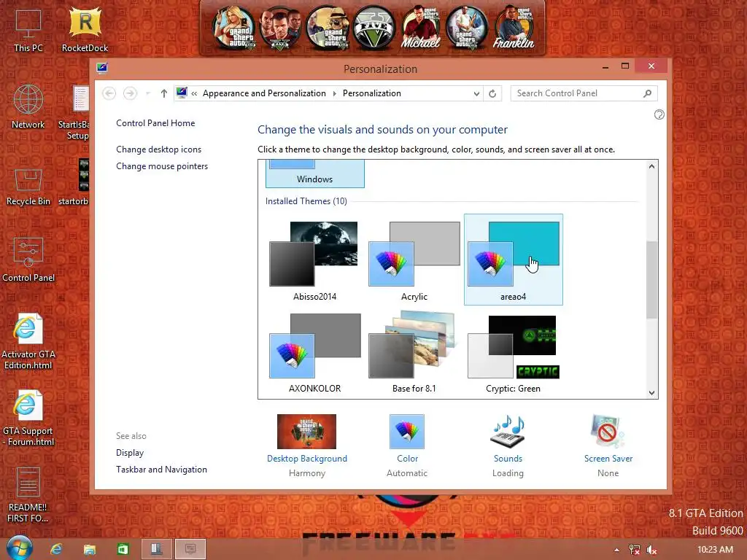Open the Store icon on taskbar

(123, 549)
